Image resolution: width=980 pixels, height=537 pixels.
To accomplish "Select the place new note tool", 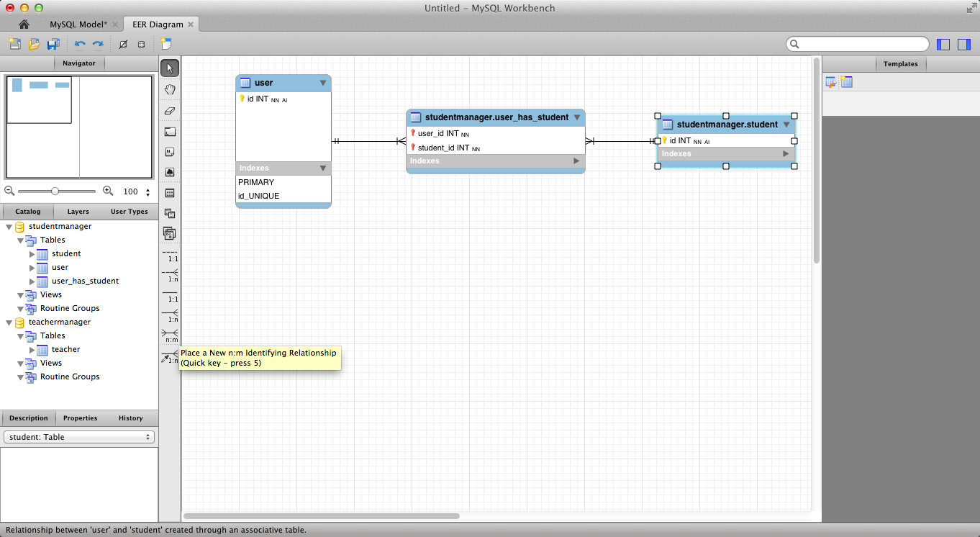I will (x=170, y=152).
